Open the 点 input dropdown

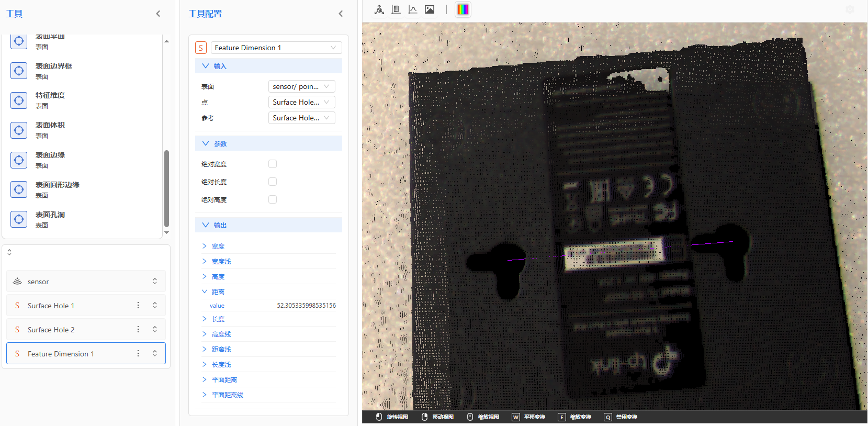pos(301,102)
